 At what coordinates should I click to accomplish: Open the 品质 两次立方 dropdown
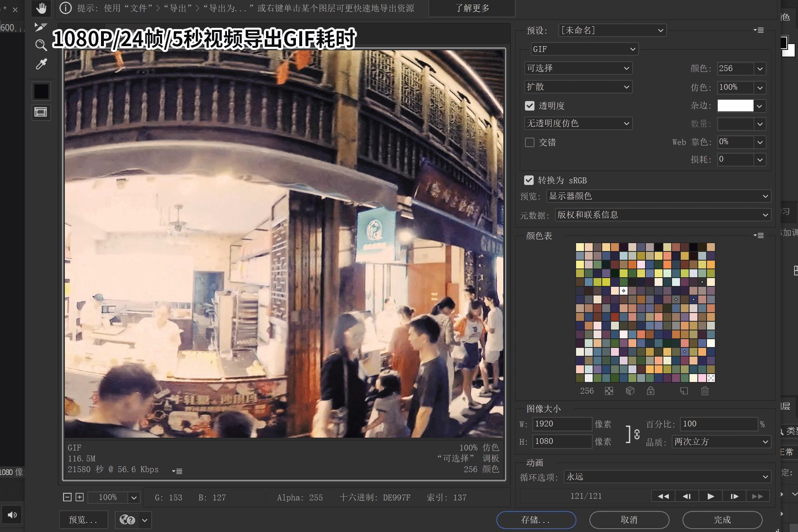point(721,442)
